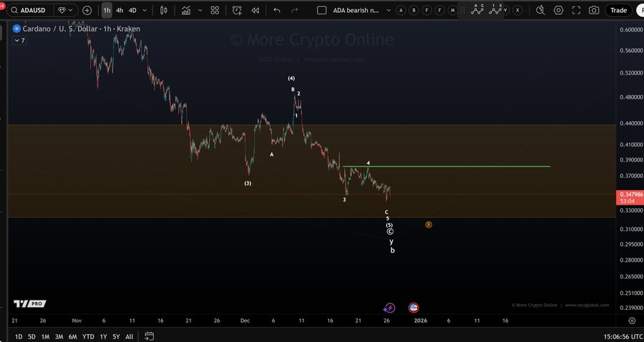Enter fullscreen chart mode

click(576, 10)
